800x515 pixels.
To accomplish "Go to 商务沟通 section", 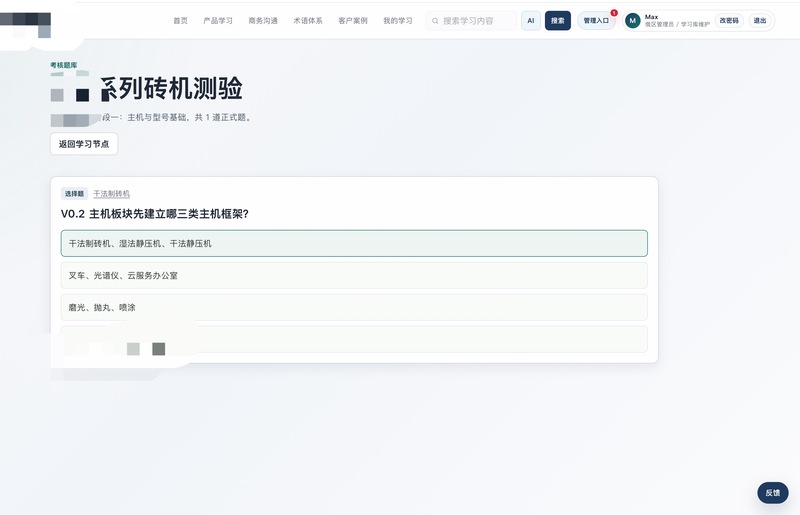I will tap(263, 21).
